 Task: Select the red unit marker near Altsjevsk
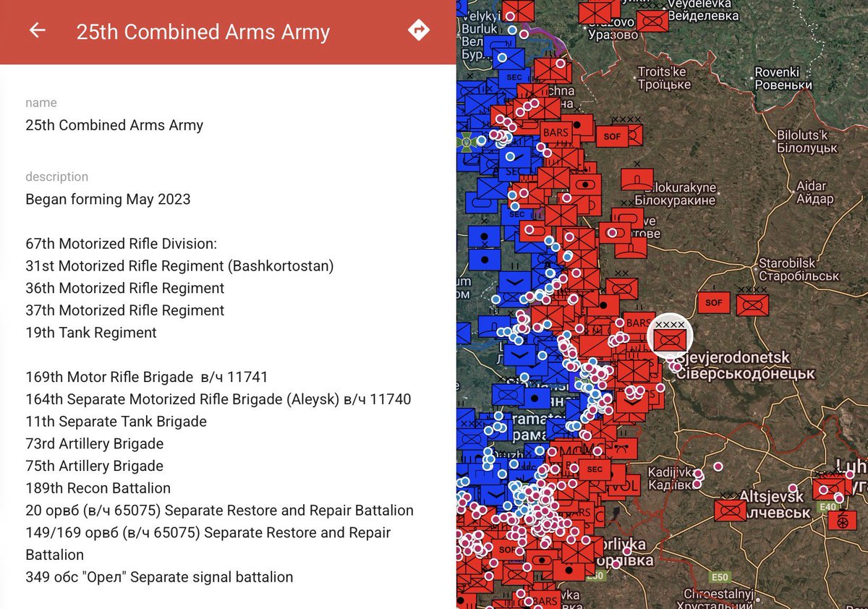[x=728, y=511]
